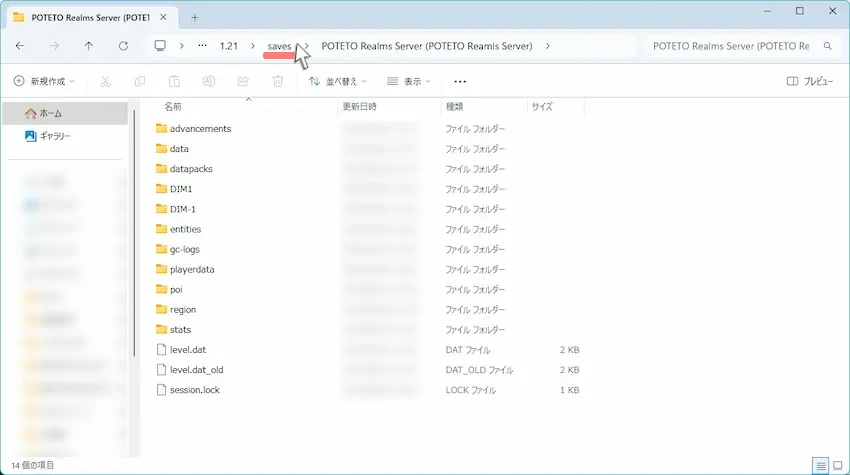Image resolution: width=850 pixels, height=475 pixels.
Task: Open a new tab with the plus button
Action: coord(195,16)
